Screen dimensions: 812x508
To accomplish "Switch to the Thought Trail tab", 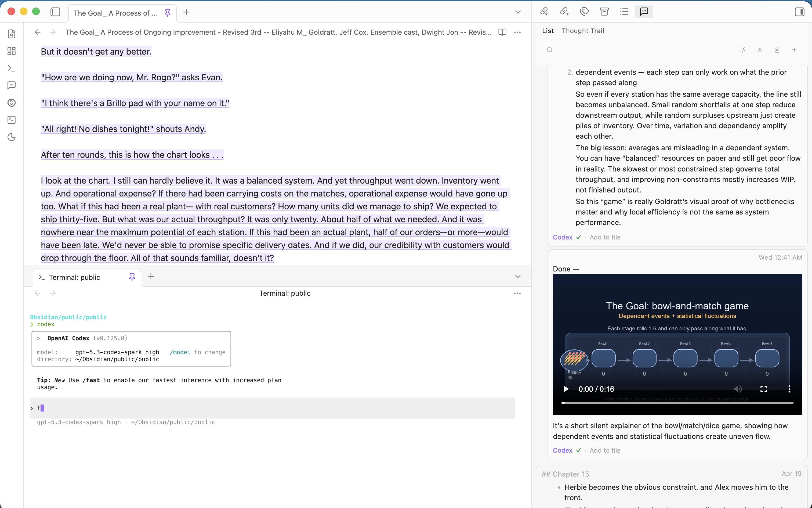I will pos(583,31).
